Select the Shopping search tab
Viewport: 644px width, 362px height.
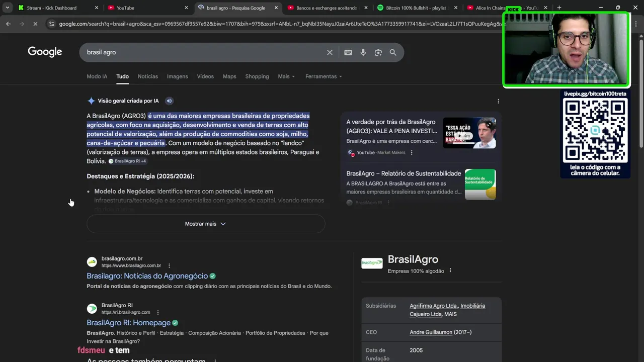coord(257,76)
